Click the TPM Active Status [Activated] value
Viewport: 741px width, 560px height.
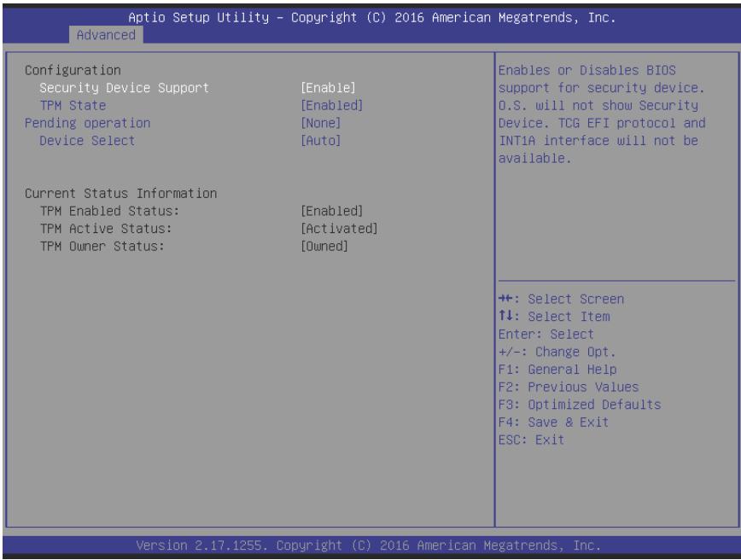339,229
